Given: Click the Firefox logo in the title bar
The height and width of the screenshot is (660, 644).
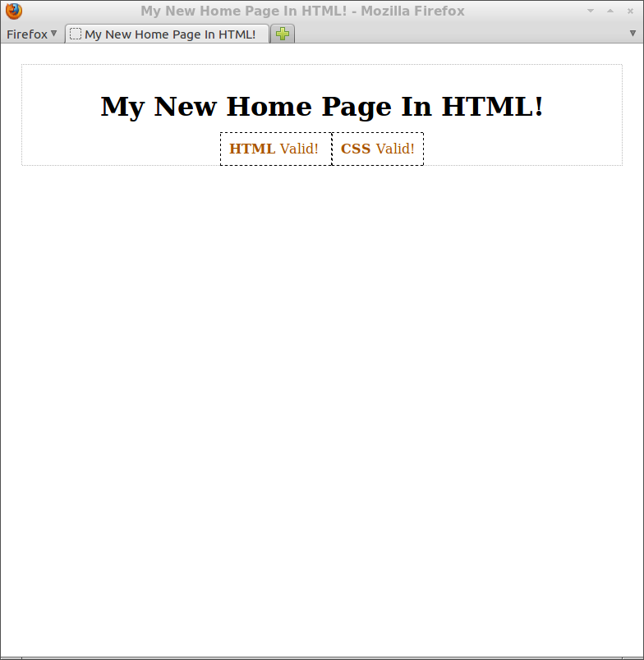Looking at the screenshot, I should coord(14,11).
